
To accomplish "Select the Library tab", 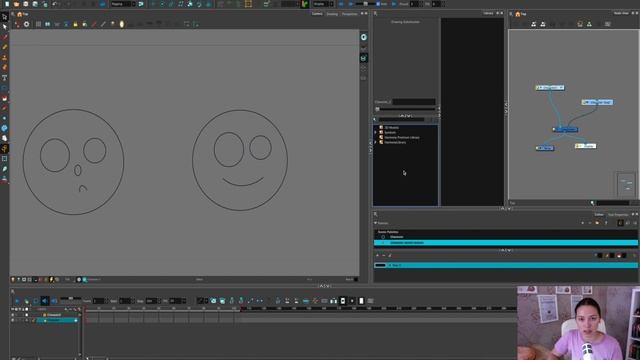I will [x=488, y=13].
